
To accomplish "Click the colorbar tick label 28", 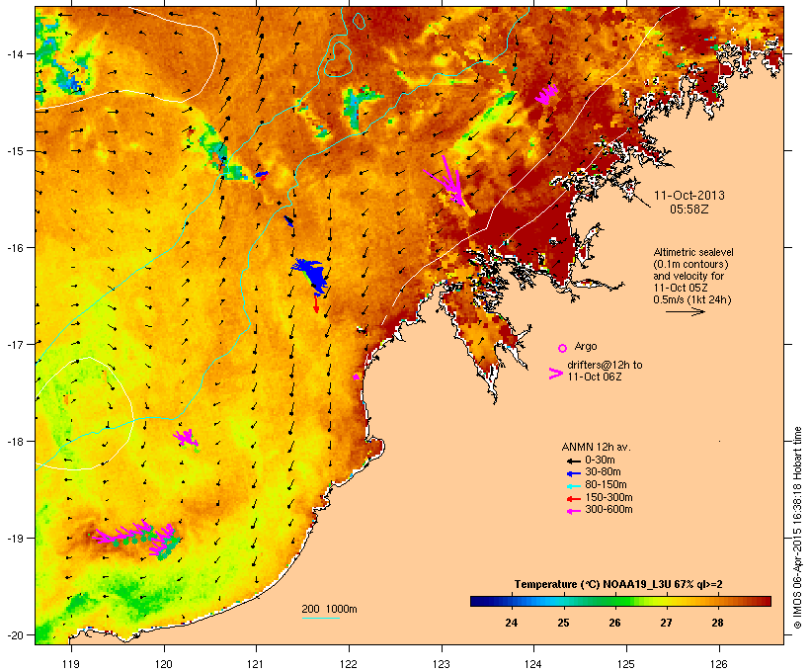I will coord(717,623).
